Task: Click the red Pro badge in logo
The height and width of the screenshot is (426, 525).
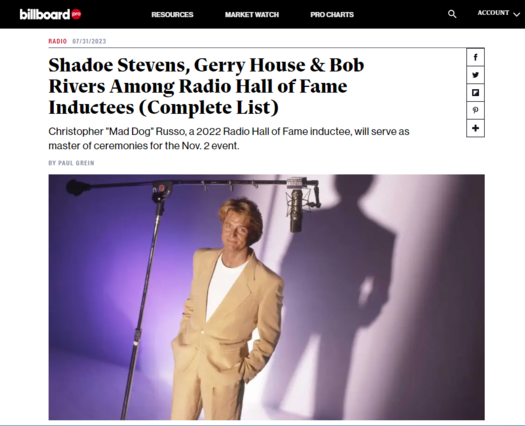Action: click(x=76, y=14)
